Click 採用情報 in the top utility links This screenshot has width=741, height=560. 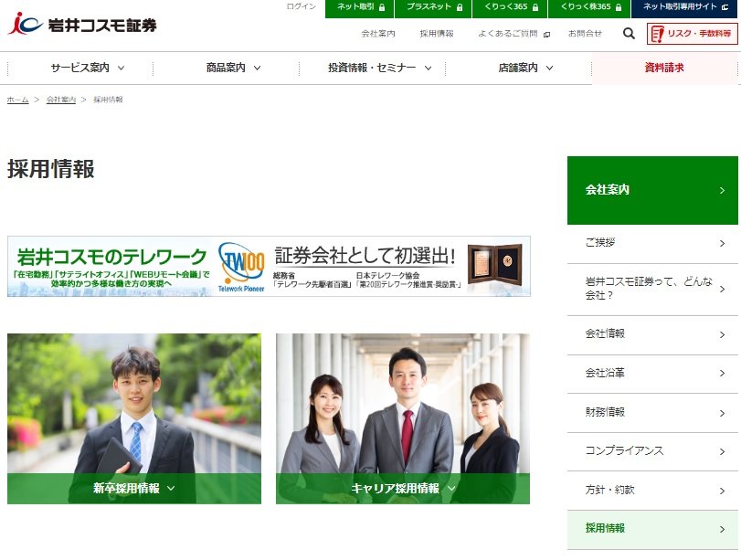coord(437,34)
